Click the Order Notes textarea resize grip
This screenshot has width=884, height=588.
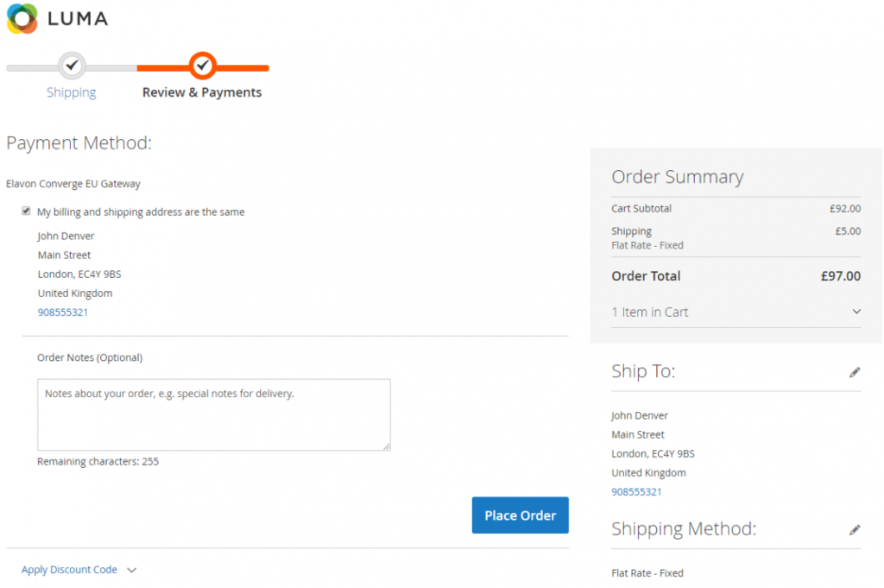coord(387,447)
